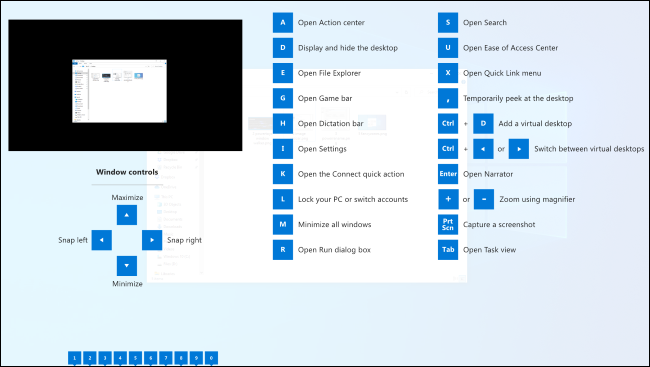Click the 'Open Quick Link menu' text
The height and width of the screenshot is (367, 650).
502,73
